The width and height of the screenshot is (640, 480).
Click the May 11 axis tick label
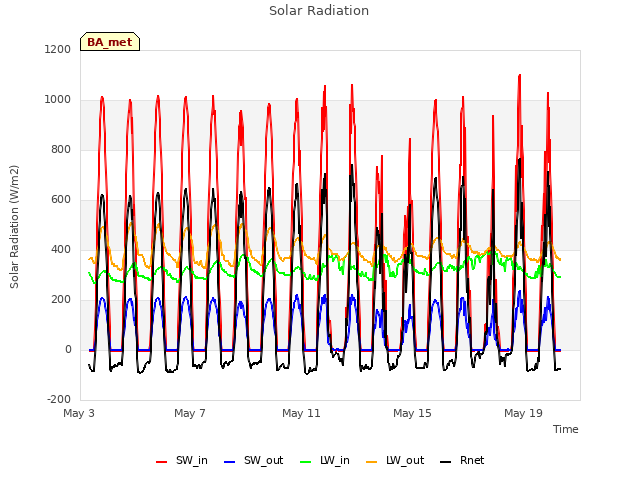(301, 413)
